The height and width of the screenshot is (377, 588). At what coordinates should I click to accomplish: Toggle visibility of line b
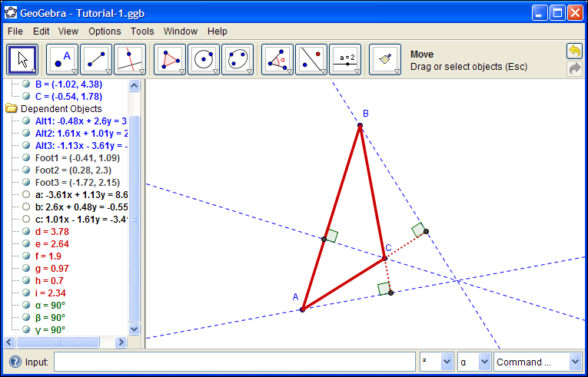click(26, 207)
